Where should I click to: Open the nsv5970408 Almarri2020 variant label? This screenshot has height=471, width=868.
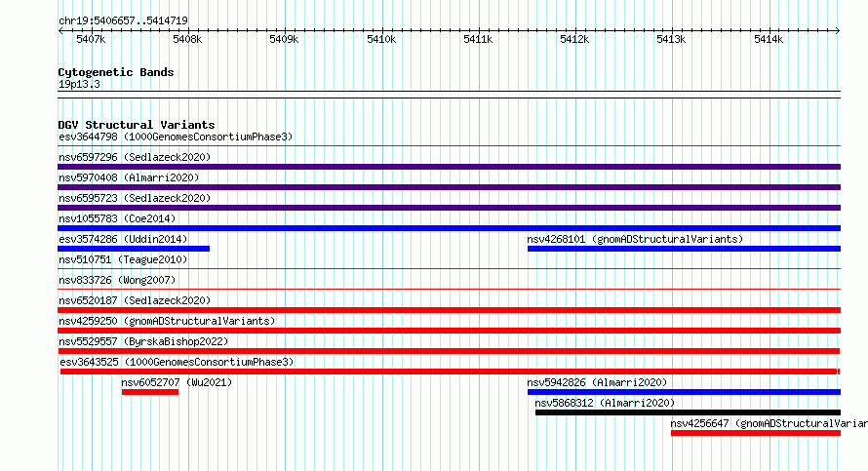(129, 177)
